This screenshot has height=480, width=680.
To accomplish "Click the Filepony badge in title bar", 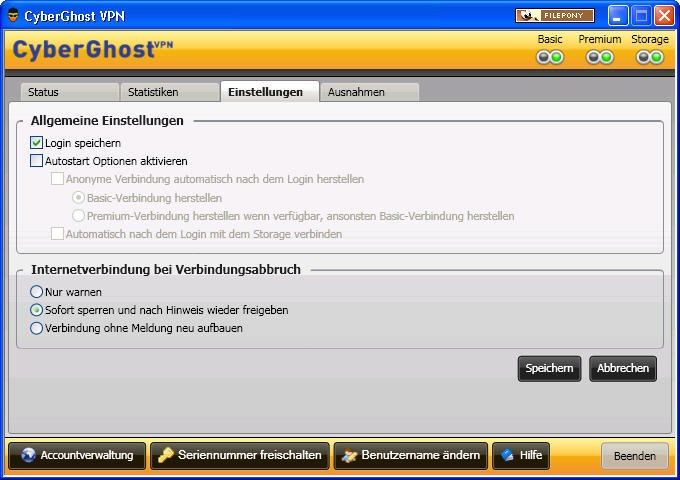I will coord(555,16).
